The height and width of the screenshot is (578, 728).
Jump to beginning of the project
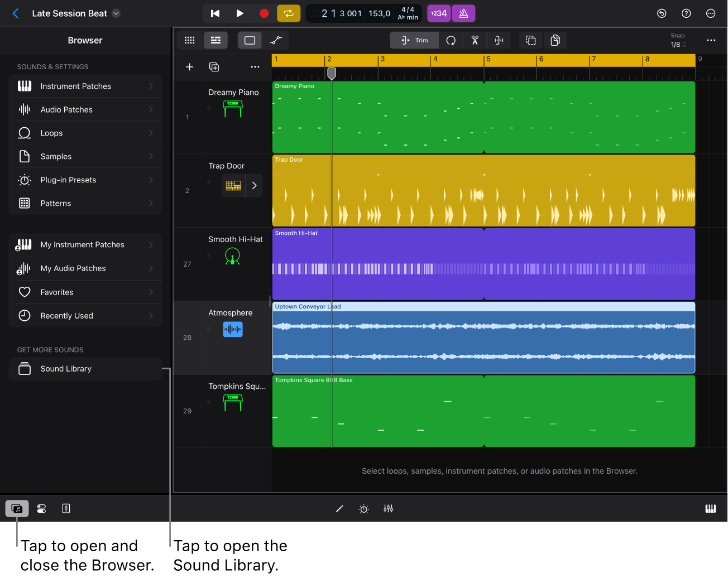[215, 13]
